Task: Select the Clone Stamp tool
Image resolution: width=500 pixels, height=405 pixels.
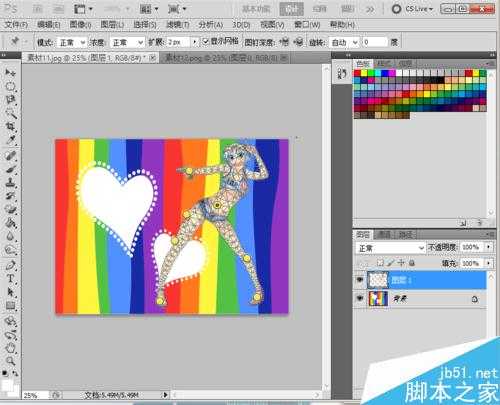Action: pyautogui.click(x=10, y=183)
